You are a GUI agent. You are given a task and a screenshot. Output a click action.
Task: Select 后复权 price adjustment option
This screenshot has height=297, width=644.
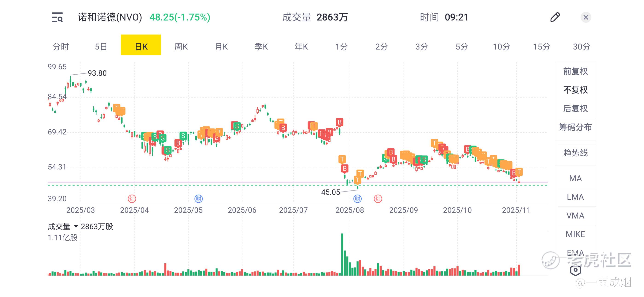(x=575, y=109)
